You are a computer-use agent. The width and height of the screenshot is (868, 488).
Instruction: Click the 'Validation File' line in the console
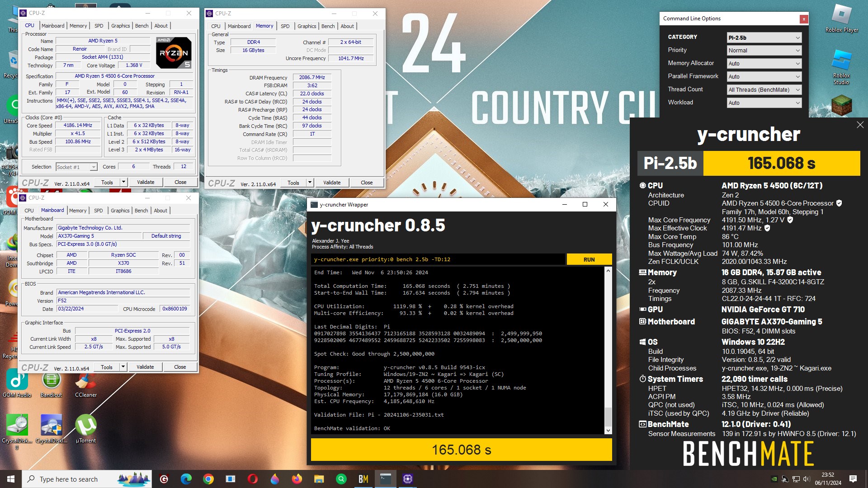point(379,415)
